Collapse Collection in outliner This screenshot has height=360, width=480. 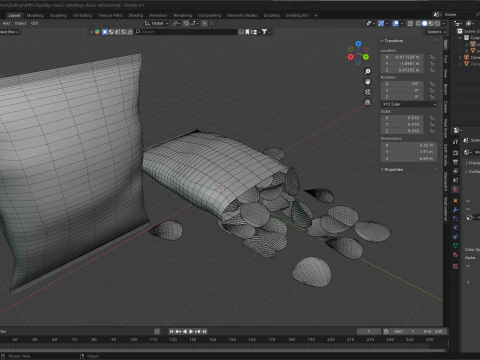(x=460, y=38)
